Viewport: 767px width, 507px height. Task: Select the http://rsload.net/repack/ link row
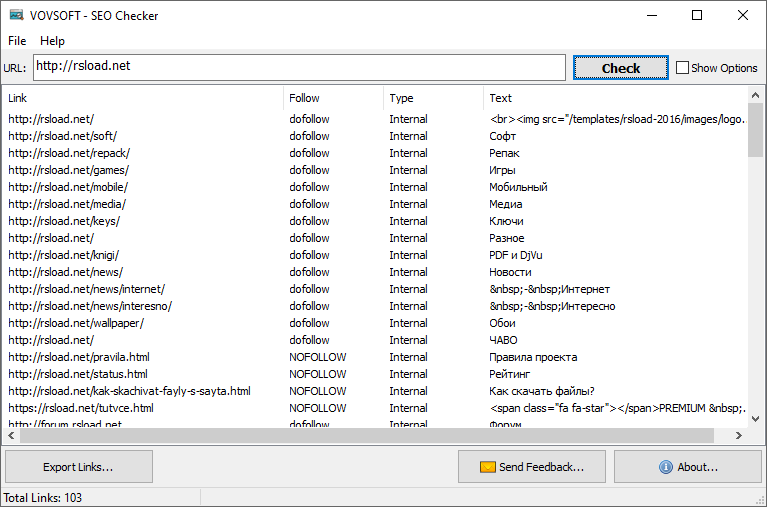376,153
